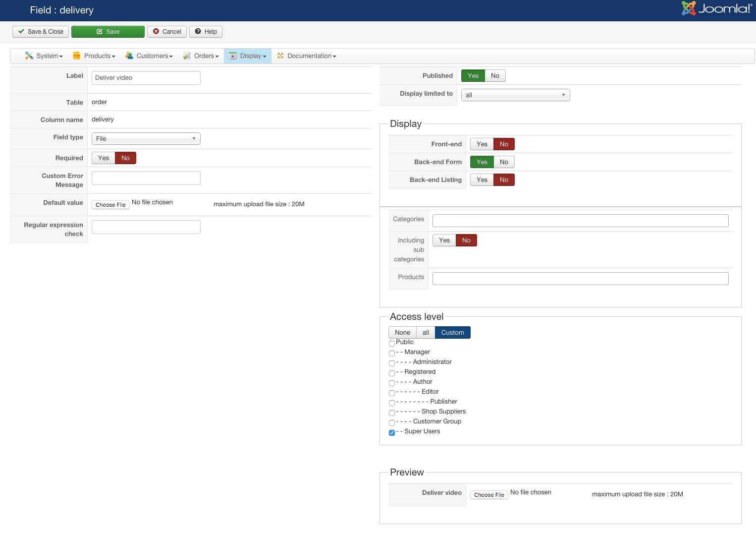
Task: Choose a file in the Preview section
Action: click(x=489, y=495)
